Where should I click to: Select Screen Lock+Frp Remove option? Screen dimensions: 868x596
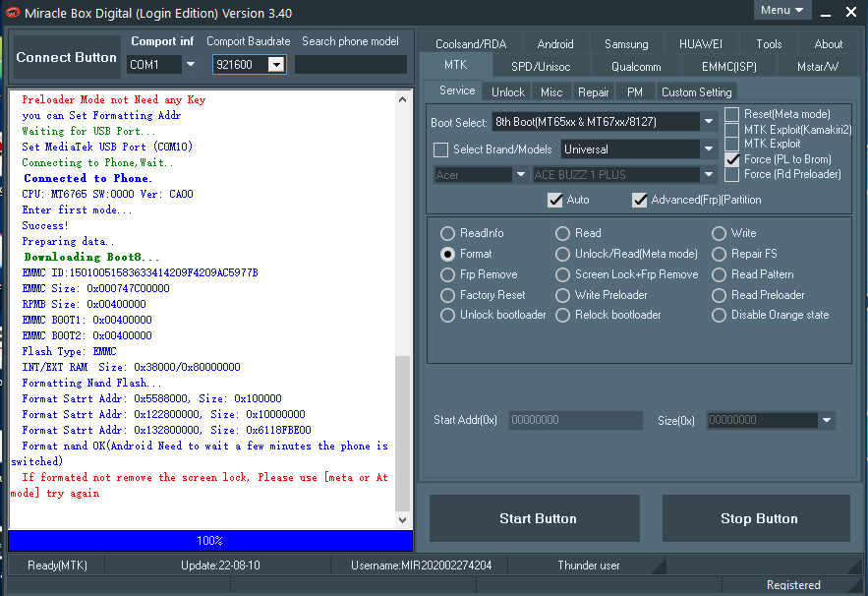[562, 274]
